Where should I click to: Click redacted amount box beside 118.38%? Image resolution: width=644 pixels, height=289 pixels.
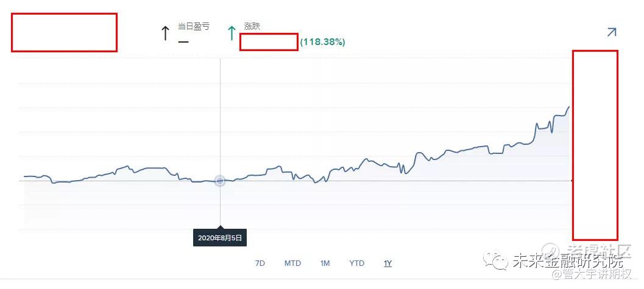pos(269,42)
